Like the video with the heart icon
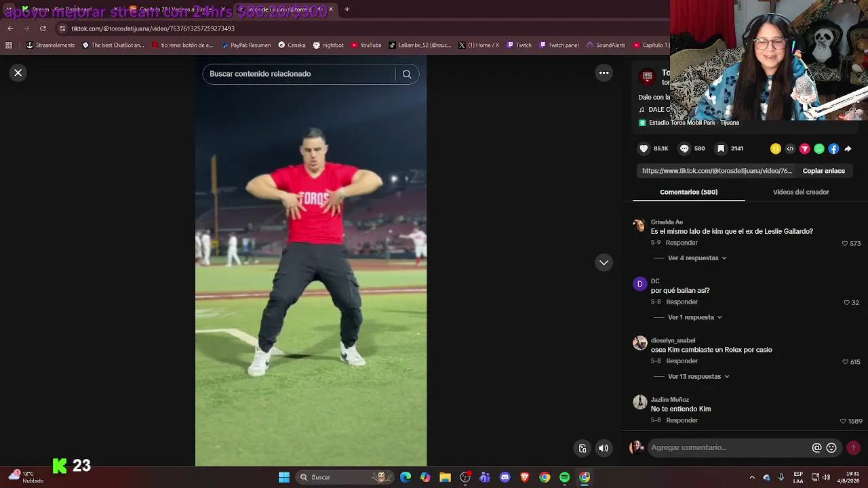The image size is (868, 488). (644, 148)
